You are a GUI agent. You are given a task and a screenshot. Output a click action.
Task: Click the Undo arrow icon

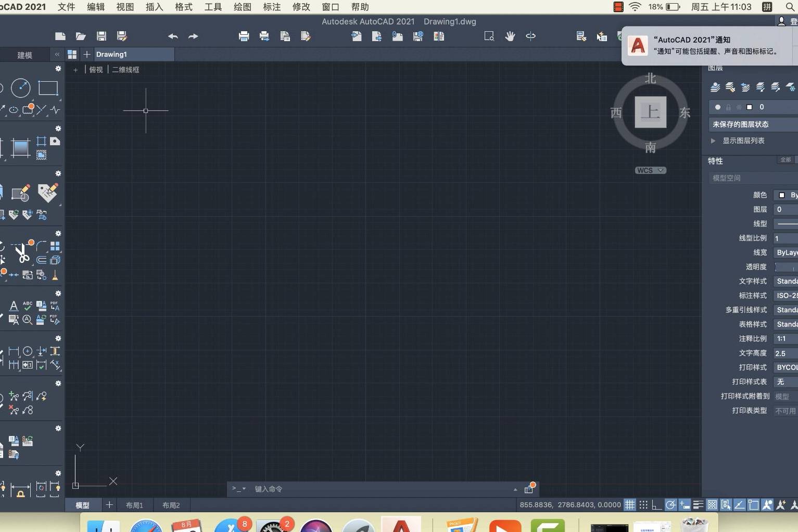[x=172, y=36]
